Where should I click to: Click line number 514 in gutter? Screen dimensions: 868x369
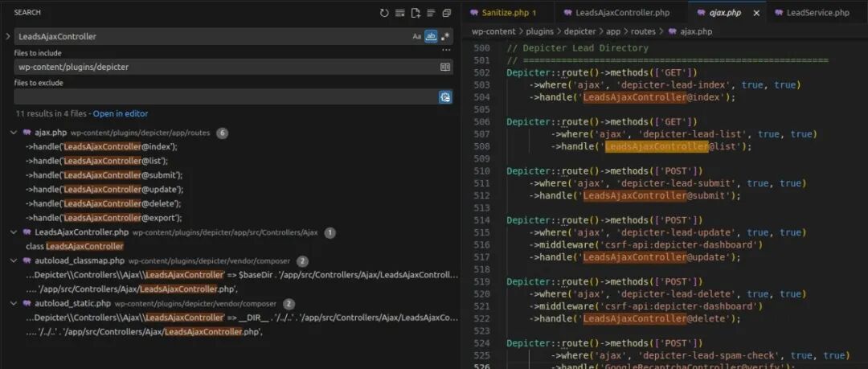click(481, 220)
